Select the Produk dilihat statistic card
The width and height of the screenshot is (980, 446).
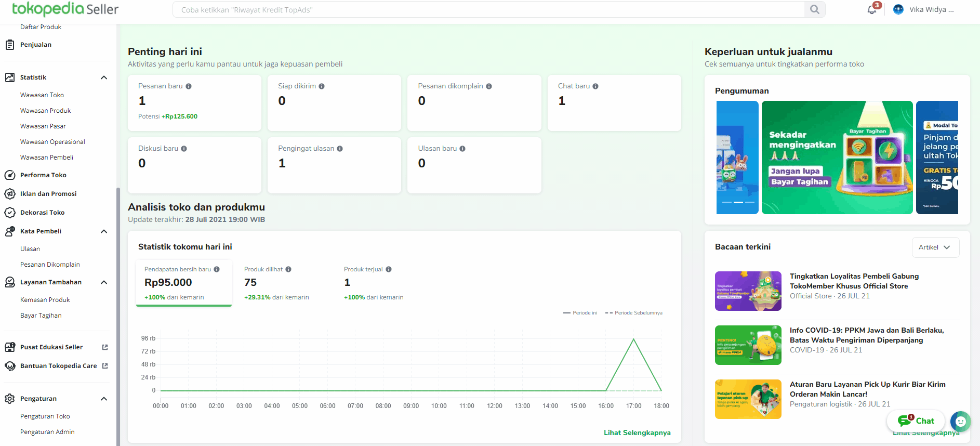(x=283, y=283)
